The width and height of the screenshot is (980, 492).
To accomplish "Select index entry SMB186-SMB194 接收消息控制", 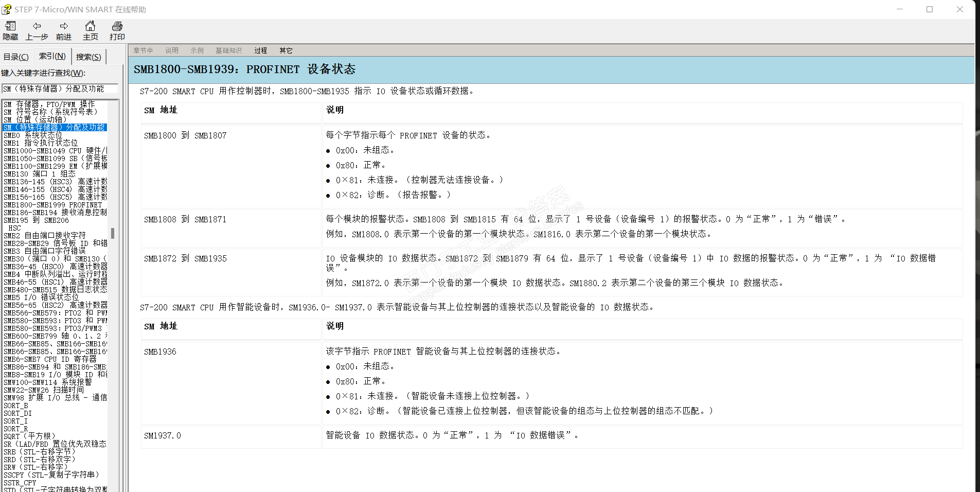I will [55, 213].
